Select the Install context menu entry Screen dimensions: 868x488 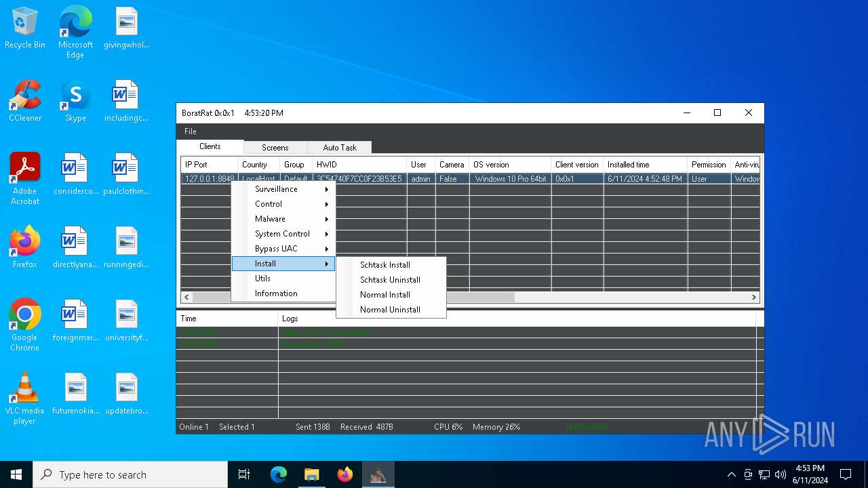pos(283,264)
